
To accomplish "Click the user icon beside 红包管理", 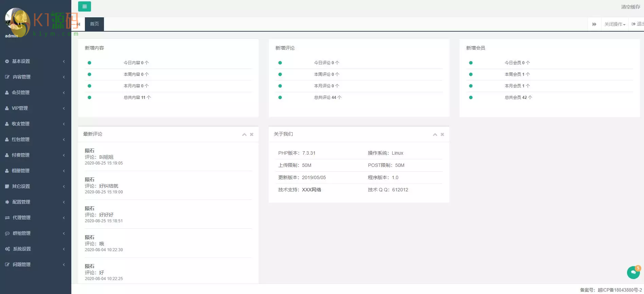I will tap(7, 139).
